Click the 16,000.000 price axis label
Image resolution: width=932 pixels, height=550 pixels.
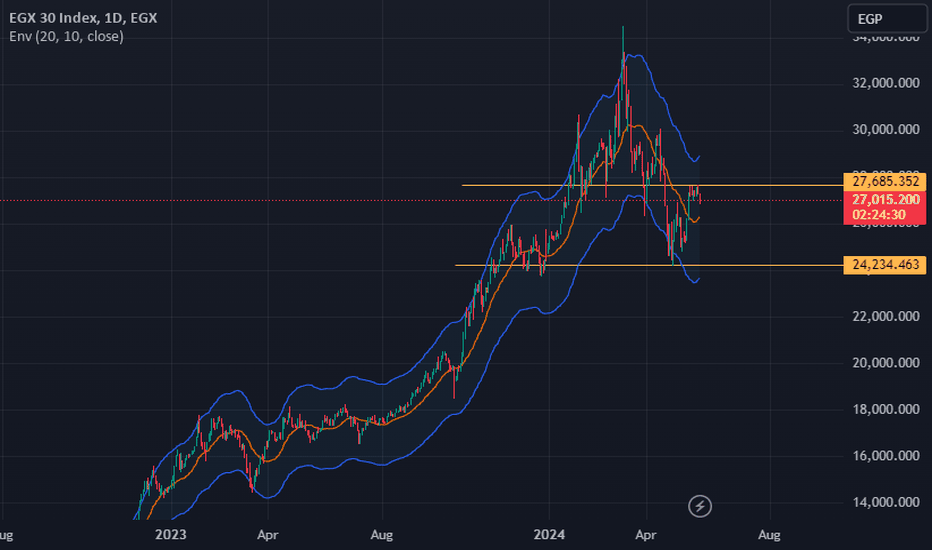886,455
